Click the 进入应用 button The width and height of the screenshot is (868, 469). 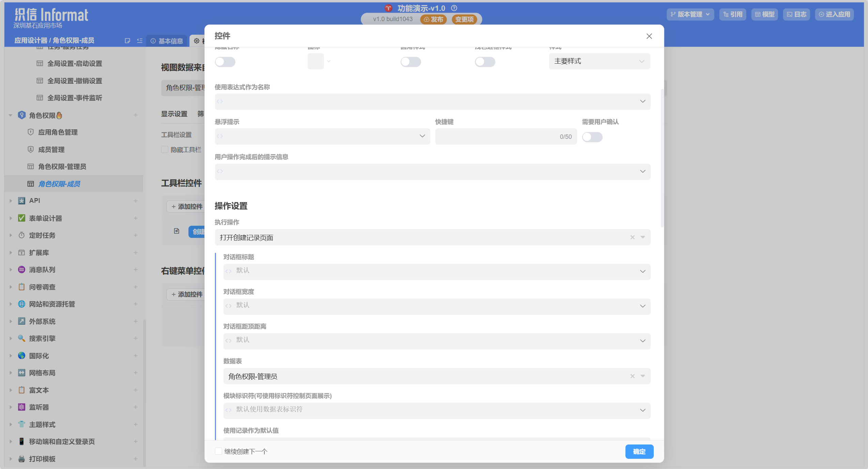(x=834, y=14)
